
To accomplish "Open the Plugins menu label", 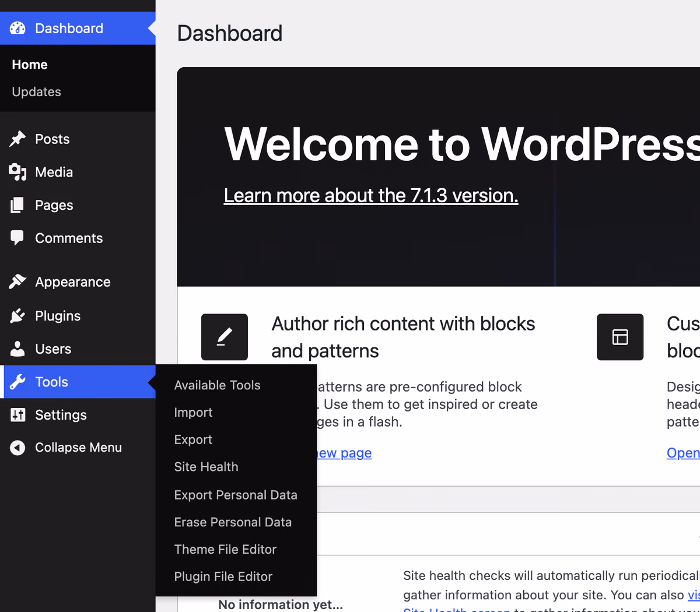I will click(58, 316).
